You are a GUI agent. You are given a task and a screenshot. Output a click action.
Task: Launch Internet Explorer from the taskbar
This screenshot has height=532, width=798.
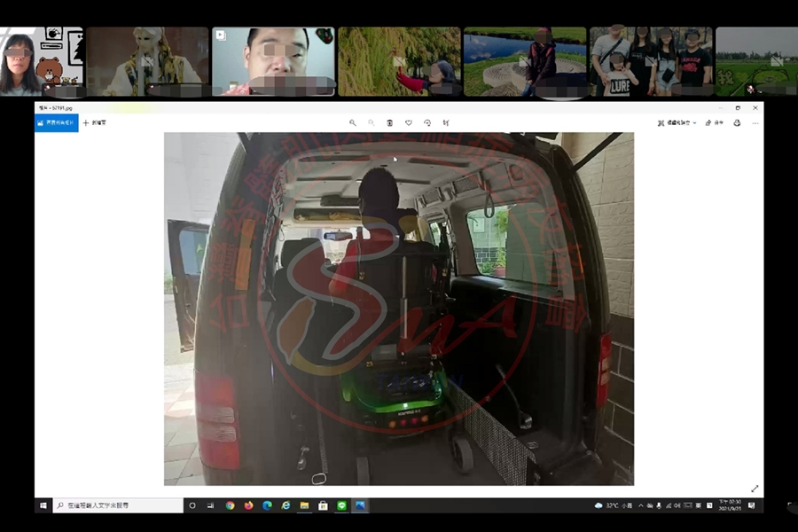[x=286, y=505]
